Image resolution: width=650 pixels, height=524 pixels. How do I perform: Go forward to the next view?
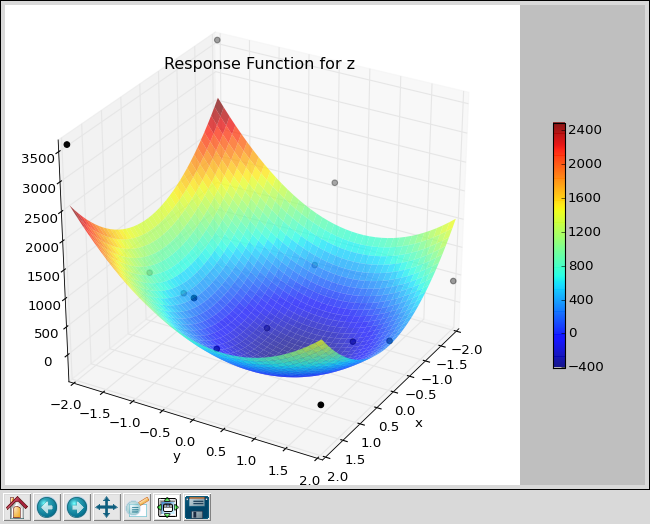(x=77, y=507)
